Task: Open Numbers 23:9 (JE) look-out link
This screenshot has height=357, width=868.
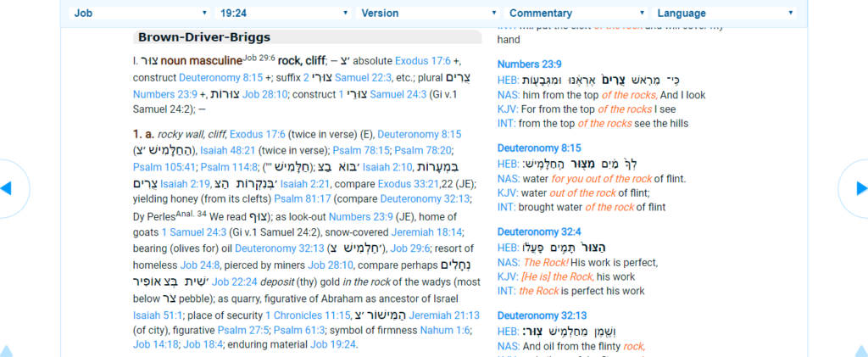Action: [360, 217]
